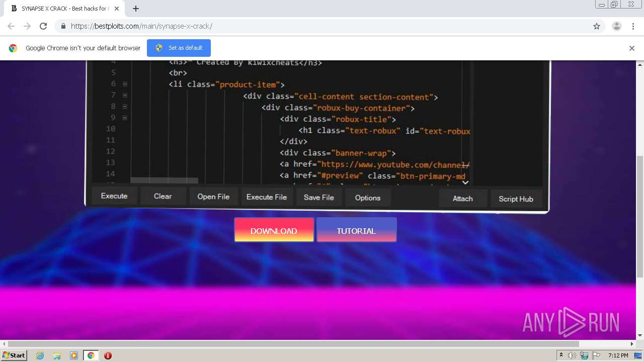Click the pink DOWNLOAD button
This screenshot has height=362, width=644.
point(274,230)
